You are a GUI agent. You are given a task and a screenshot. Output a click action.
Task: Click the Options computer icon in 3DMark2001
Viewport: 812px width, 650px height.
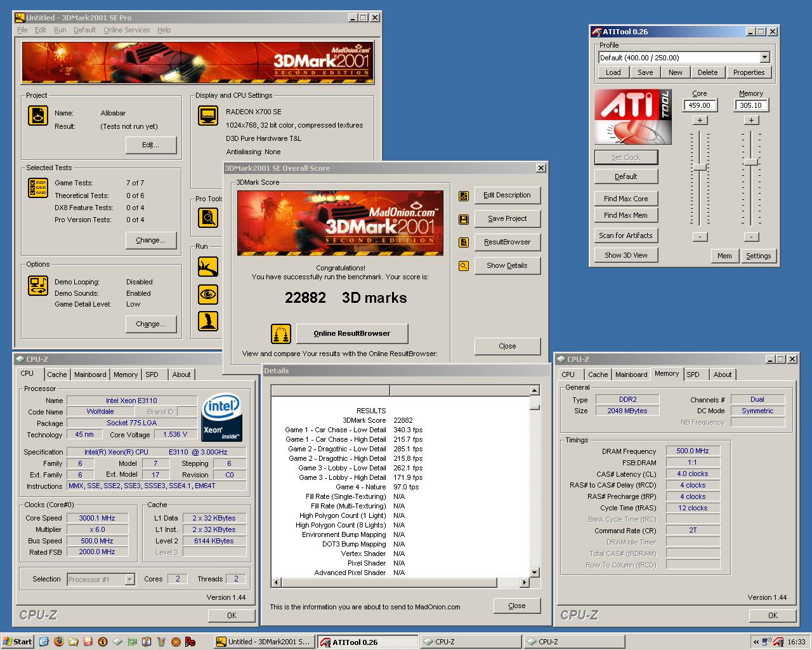pyautogui.click(x=38, y=286)
